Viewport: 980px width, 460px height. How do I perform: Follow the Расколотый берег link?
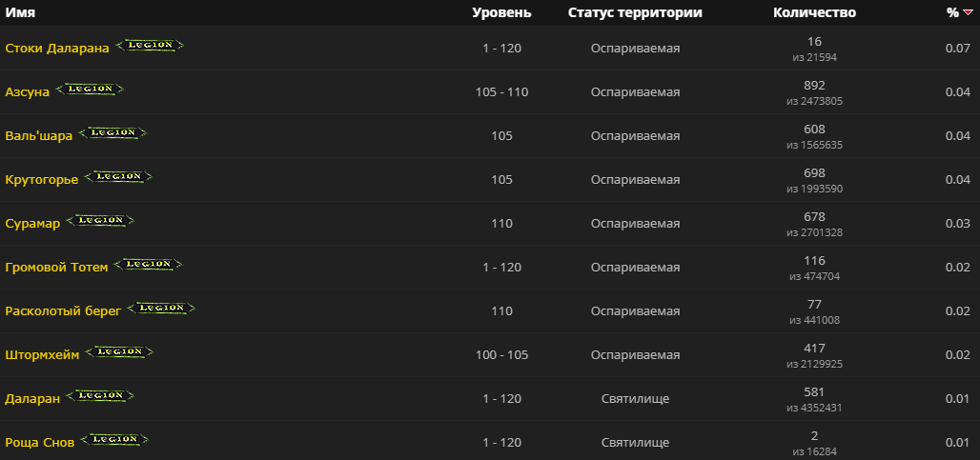pyautogui.click(x=63, y=311)
